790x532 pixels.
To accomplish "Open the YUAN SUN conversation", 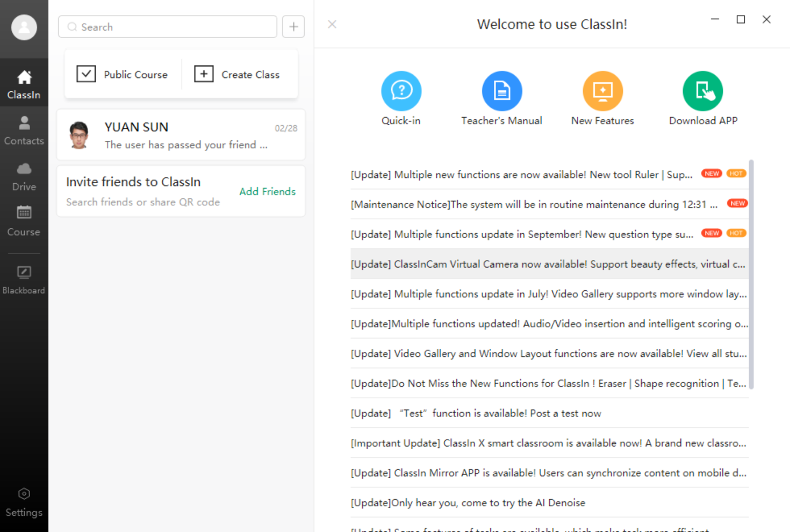I will (x=181, y=135).
